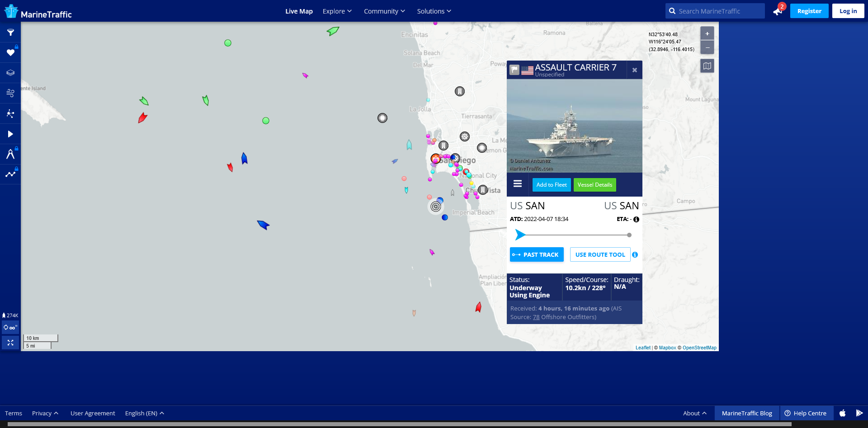
Task: Click the voyage progress arrow marker
Action: coord(520,235)
